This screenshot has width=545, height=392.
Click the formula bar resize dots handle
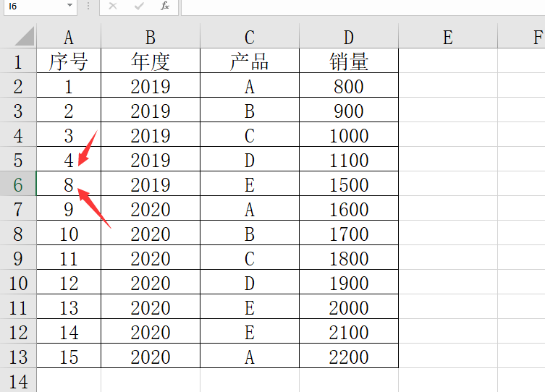pyautogui.click(x=88, y=6)
